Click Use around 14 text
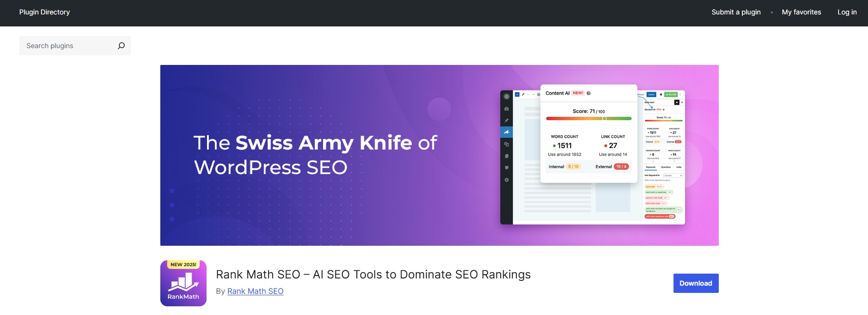Viewport: 868px width, 315px height. [613, 154]
